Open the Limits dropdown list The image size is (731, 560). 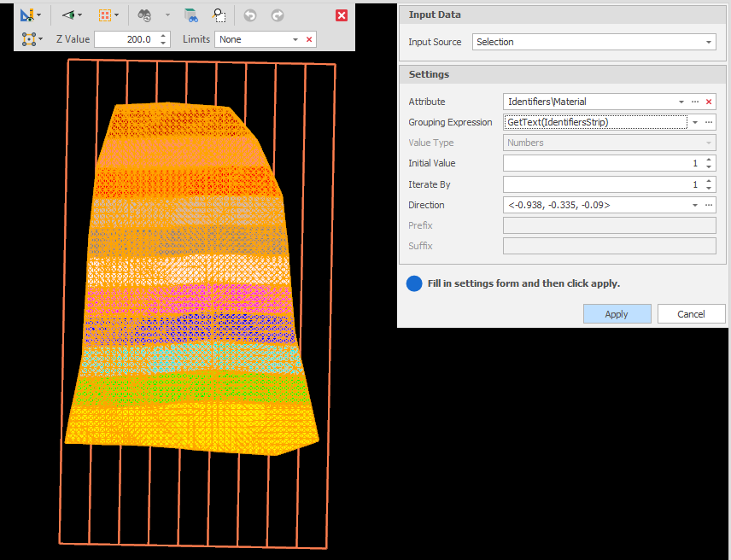tap(295, 39)
